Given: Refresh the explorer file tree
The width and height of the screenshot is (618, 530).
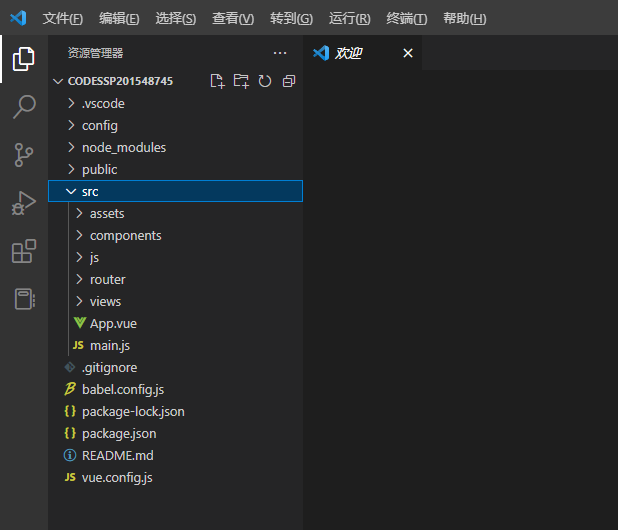Looking at the screenshot, I should point(265,81).
